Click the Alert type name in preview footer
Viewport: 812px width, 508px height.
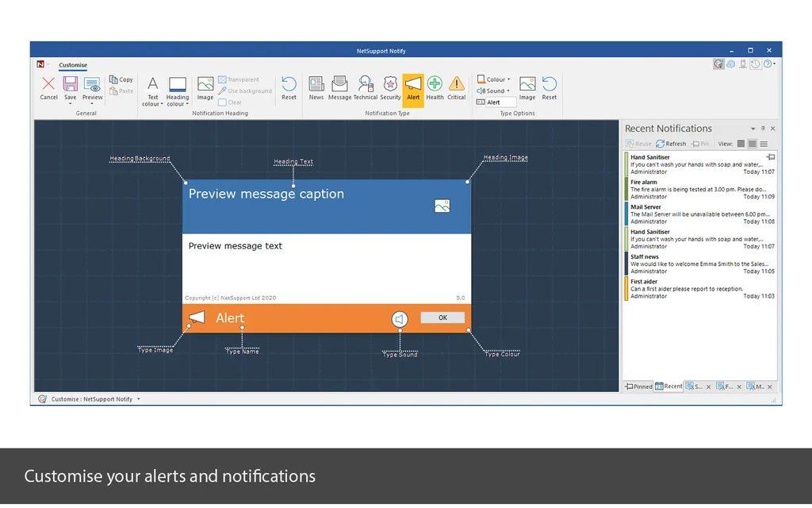coord(229,317)
